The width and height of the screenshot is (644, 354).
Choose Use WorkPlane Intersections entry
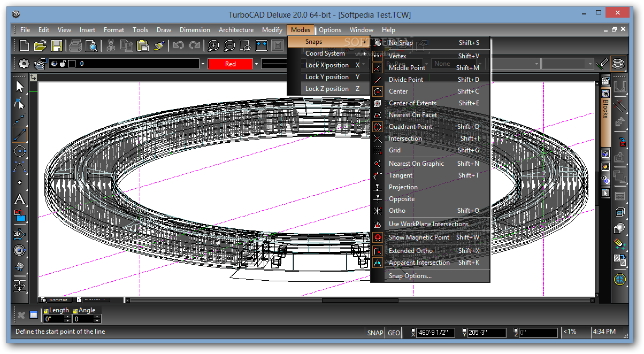(x=430, y=224)
